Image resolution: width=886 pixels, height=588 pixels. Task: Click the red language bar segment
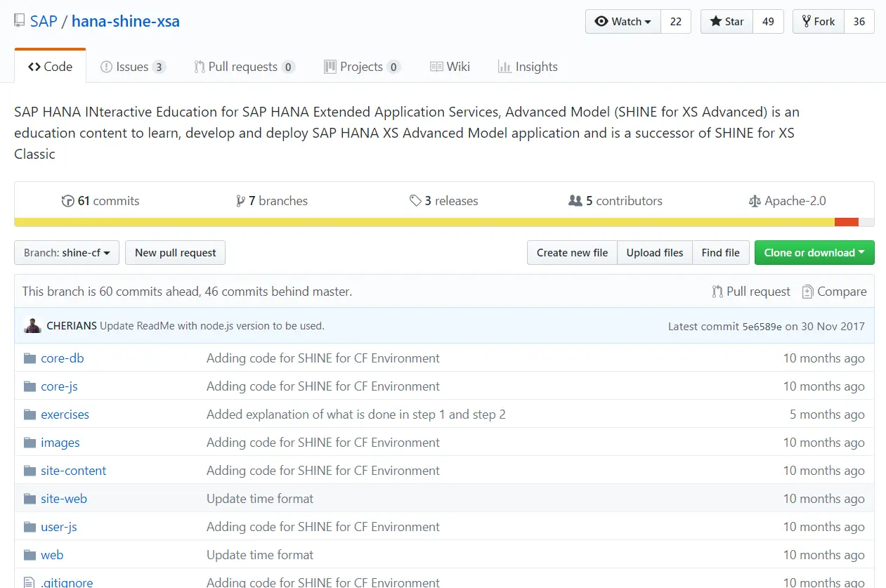click(x=847, y=222)
